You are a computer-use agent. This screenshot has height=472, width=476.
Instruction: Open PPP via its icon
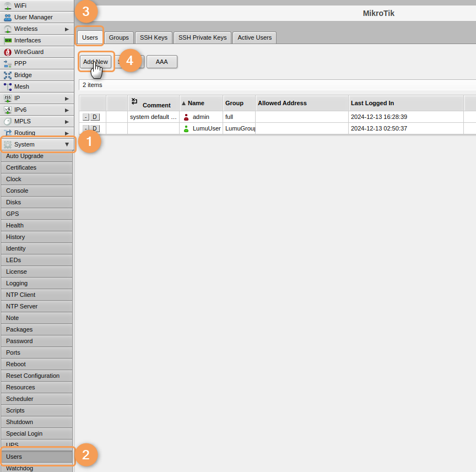[8, 63]
